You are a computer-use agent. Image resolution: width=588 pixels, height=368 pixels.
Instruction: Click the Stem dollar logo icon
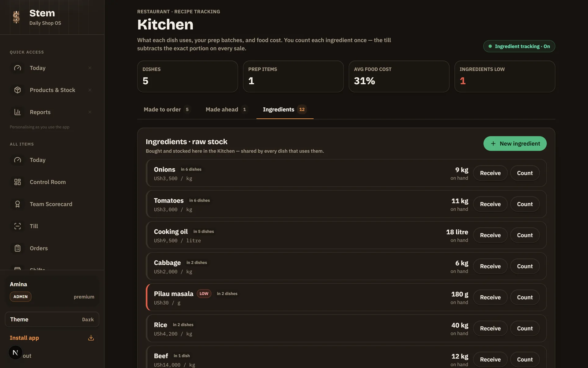point(17,17)
